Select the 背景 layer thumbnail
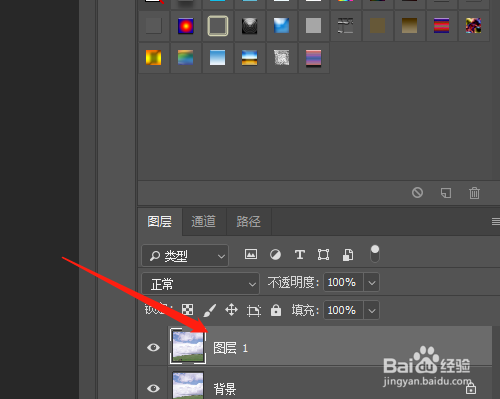Viewport: 500px width, 399px height. pos(188,385)
